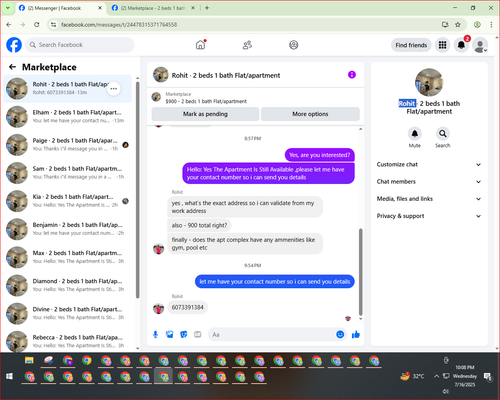This screenshot has height=400, width=500.
Task: Search in conversation magnifier icon
Action: [x=443, y=134]
